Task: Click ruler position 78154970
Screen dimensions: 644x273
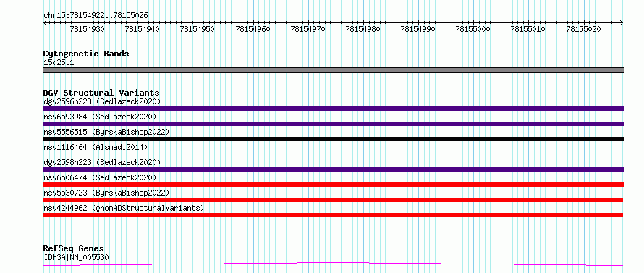Action: (x=308, y=29)
